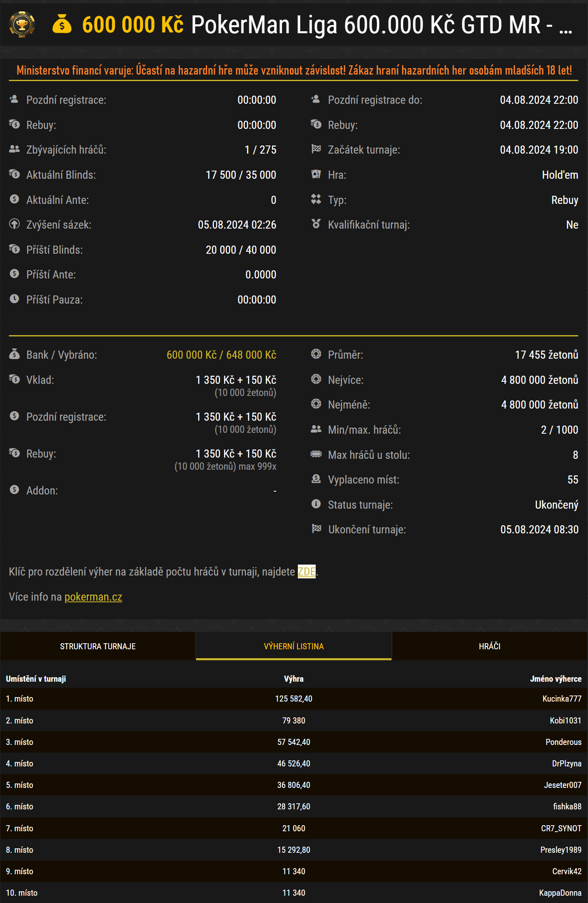Open the Struktura turnaje tab
The image size is (588, 903).
pyautogui.click(x=98, y=646)
